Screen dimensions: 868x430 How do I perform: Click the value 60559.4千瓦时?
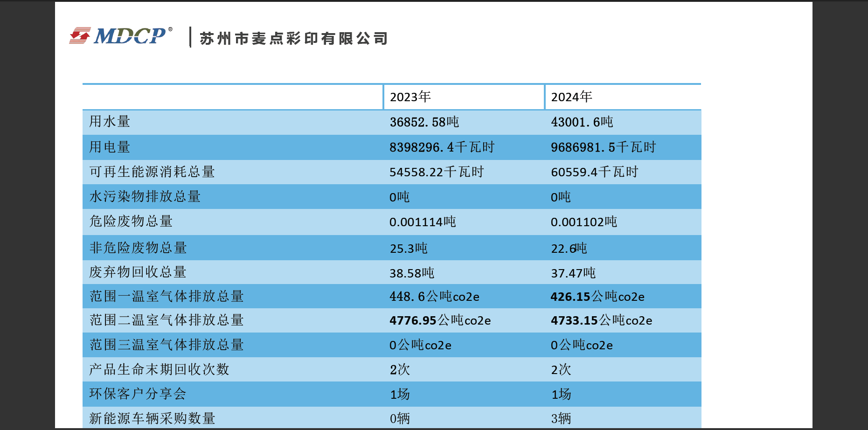click(595, 172)
